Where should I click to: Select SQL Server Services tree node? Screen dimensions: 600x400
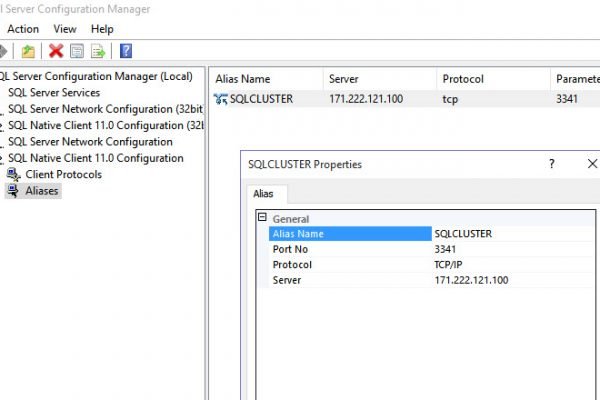(x=54, y=93)
